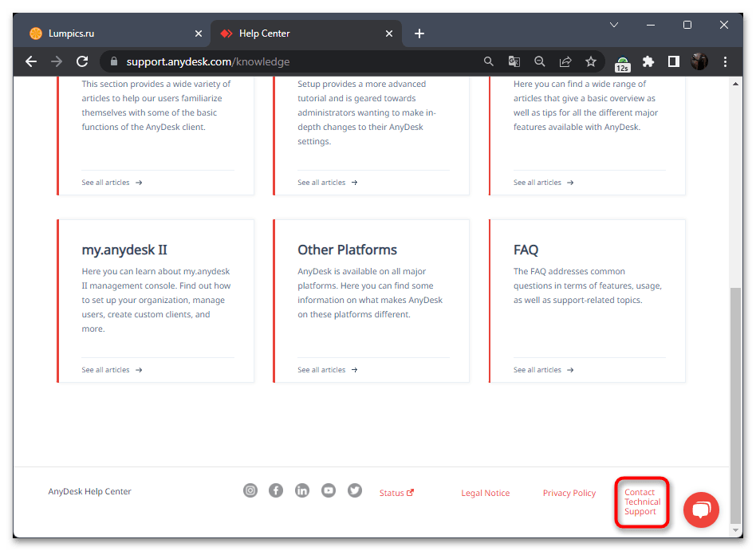Open the red live chat bubble

(701, 510)
